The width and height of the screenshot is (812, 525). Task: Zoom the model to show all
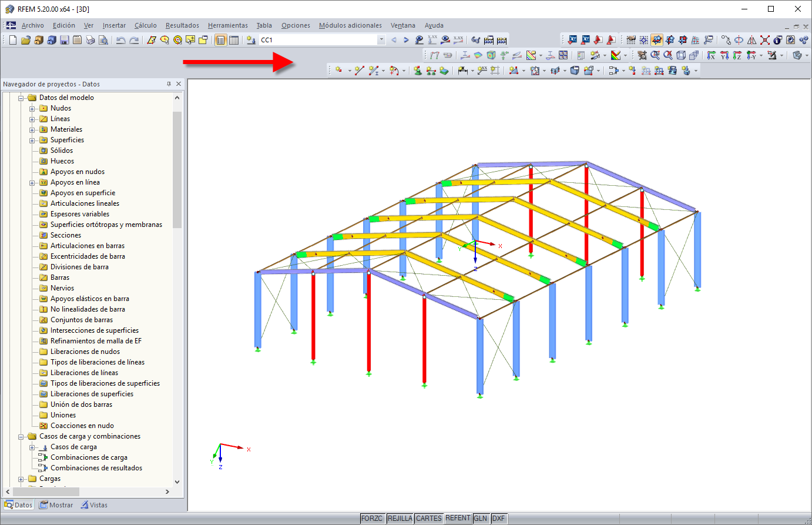coord(668,55)
